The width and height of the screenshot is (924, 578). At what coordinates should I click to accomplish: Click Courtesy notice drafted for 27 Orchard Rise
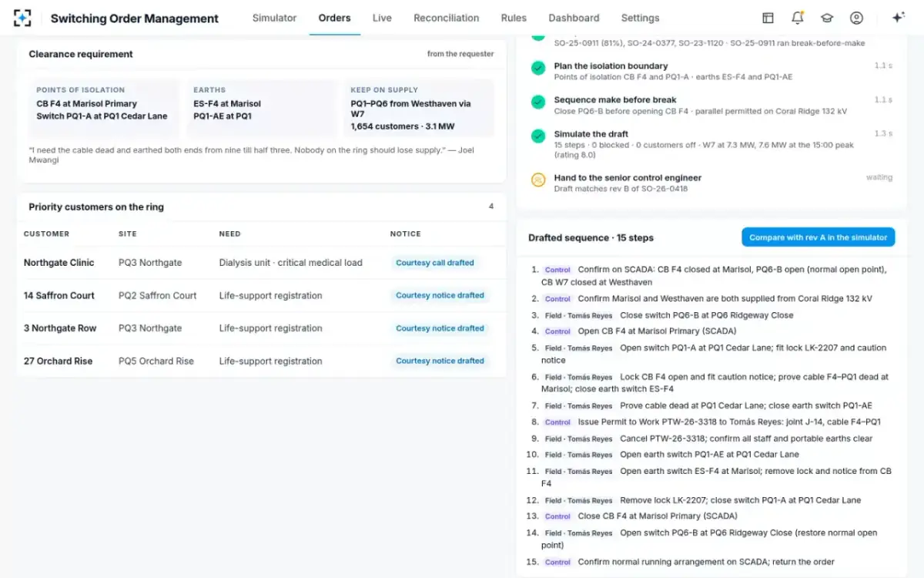point(440,361)
